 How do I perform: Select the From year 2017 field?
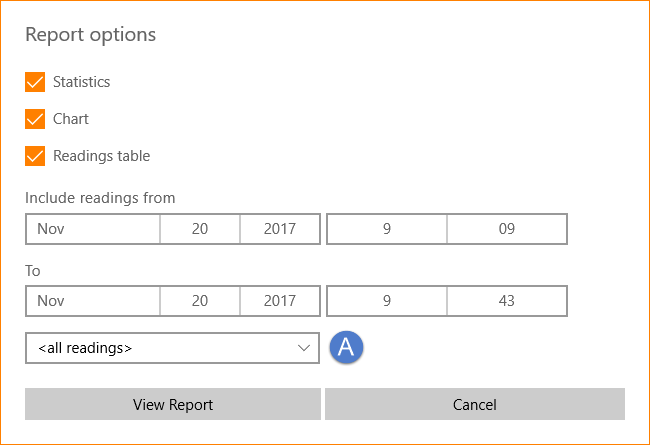point(280,229)
